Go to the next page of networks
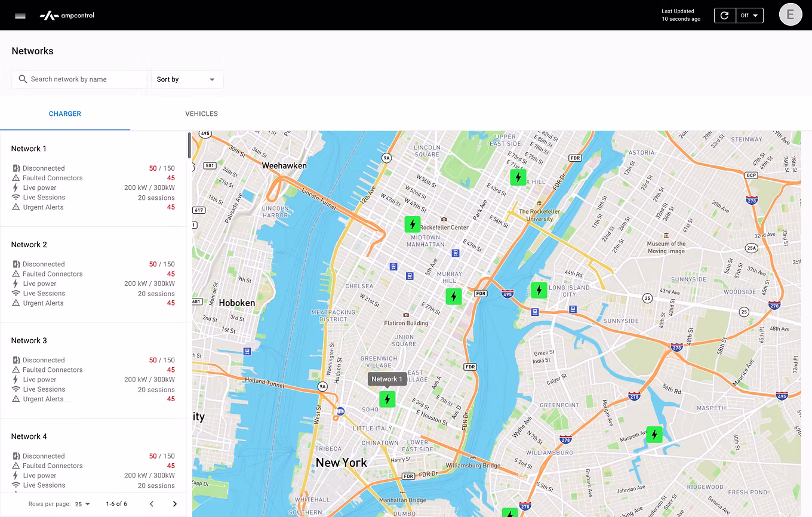This screenshot has width=812, height=517. 174,504
